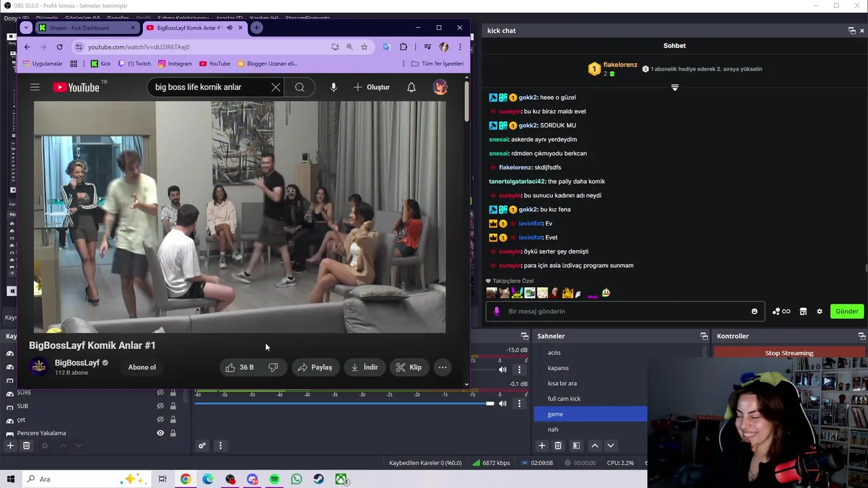Image resolution: width=868 pixels, height=488 pixels.
Task: Open the audio mixer panel three-dot menu
Action: point(220,445)
